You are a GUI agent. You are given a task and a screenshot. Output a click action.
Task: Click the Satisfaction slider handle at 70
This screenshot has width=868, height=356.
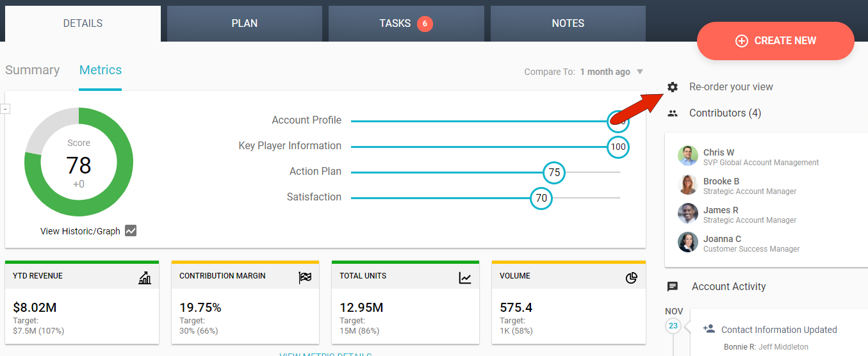541,198
